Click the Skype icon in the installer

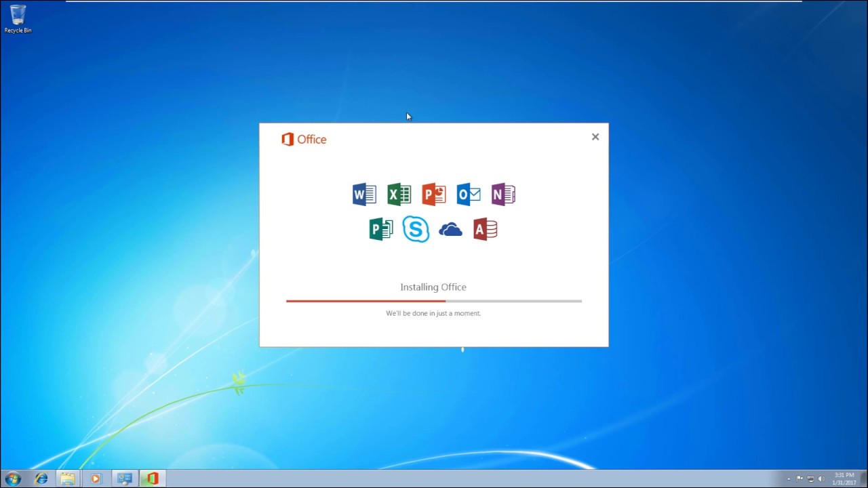tap(416, 229)
